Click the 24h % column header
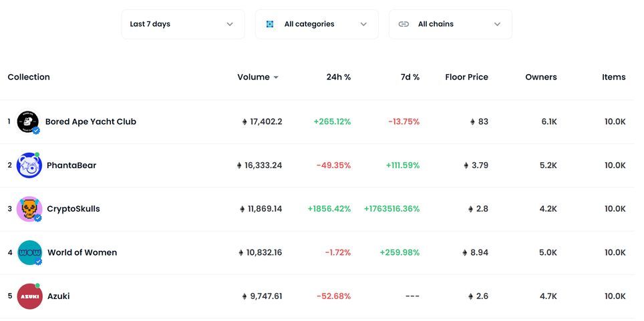This screenshot has width=644, height=321. click(339, 77)
